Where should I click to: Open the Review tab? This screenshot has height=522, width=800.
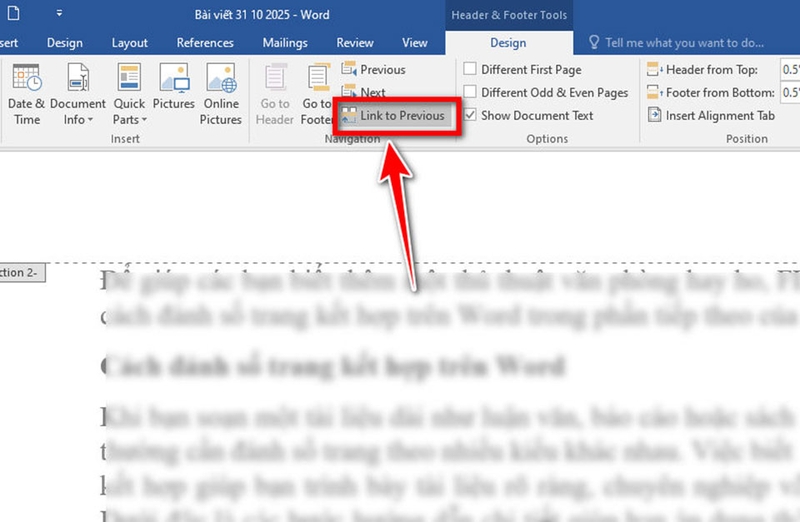click(355, 43)
